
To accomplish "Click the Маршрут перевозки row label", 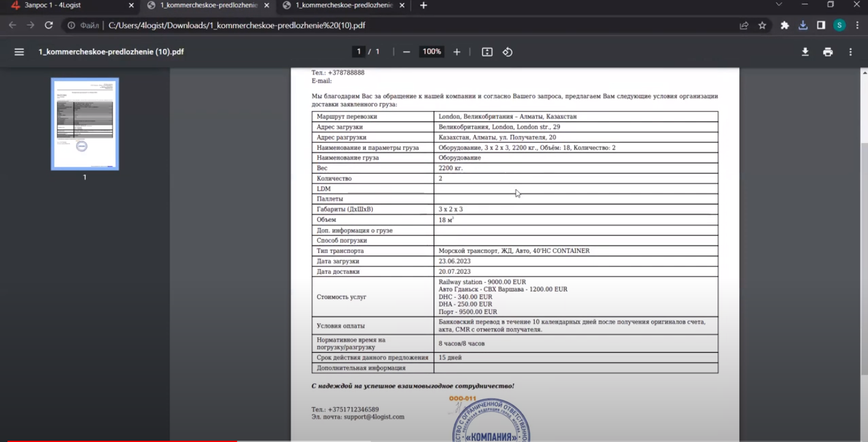I will 347,117.
